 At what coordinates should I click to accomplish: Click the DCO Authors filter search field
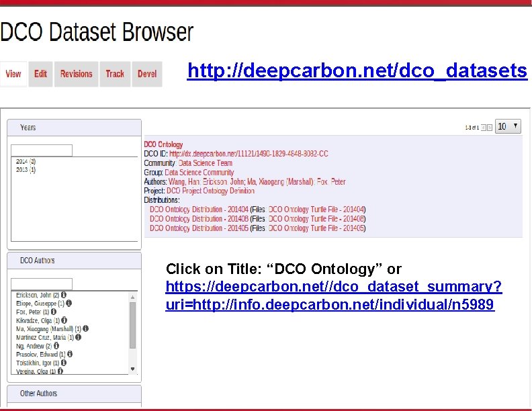42,284
